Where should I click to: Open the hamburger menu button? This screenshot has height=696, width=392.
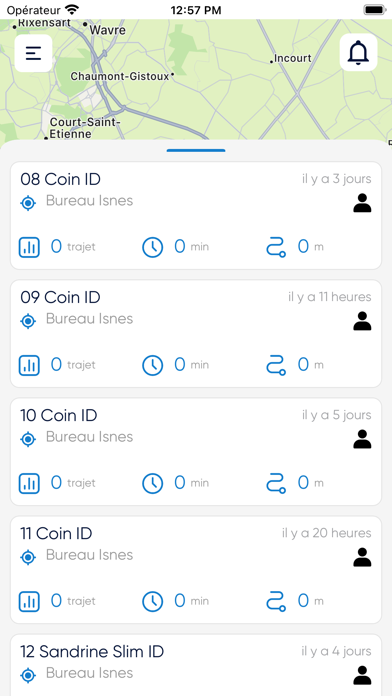click(x=33, y=53)
